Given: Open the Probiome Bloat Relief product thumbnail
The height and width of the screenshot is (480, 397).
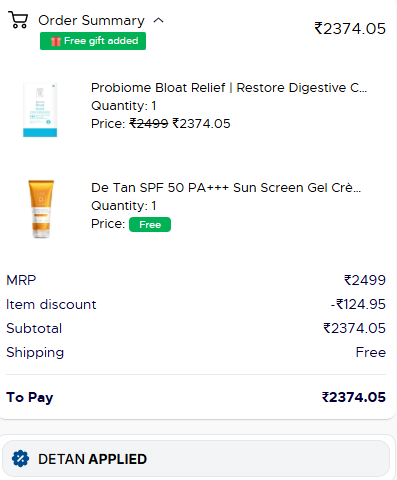Looking at the screenshot, I should (x=40, y=110).
